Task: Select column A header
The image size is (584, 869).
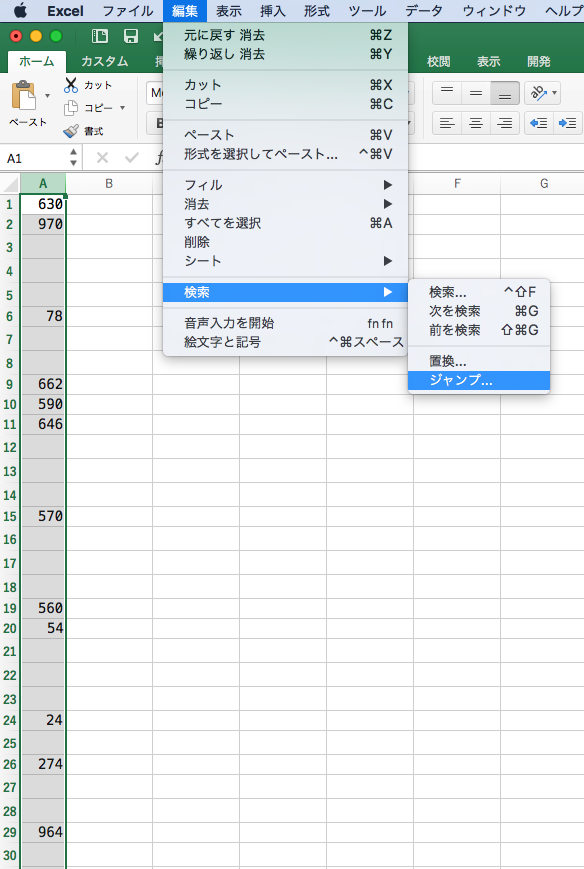Action: click(x=43, y=183)
